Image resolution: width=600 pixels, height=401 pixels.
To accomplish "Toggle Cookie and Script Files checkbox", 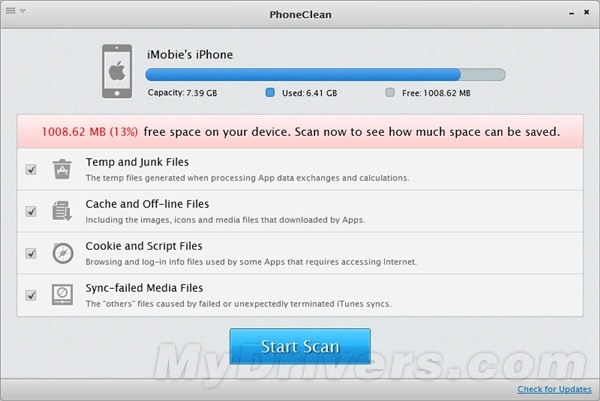I will pyautogui.click(x=31, y=253).
